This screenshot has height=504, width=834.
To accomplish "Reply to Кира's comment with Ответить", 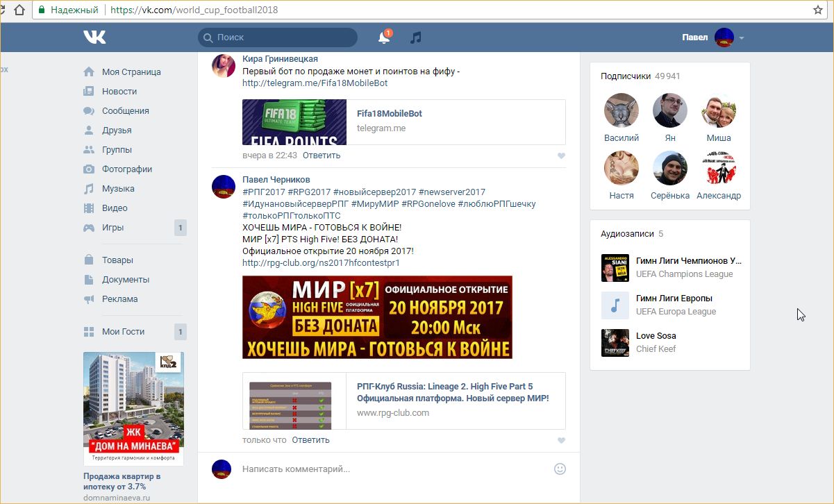I will [x=322, y=156].
